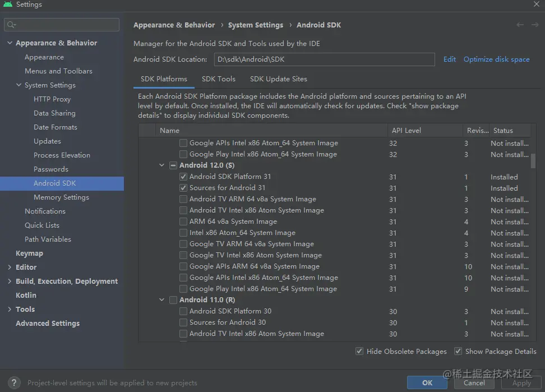This screenshot has width=545, height=392.
Task: Click Optimize disk space link
Action: pyautogui.click(x=496, y=59)
